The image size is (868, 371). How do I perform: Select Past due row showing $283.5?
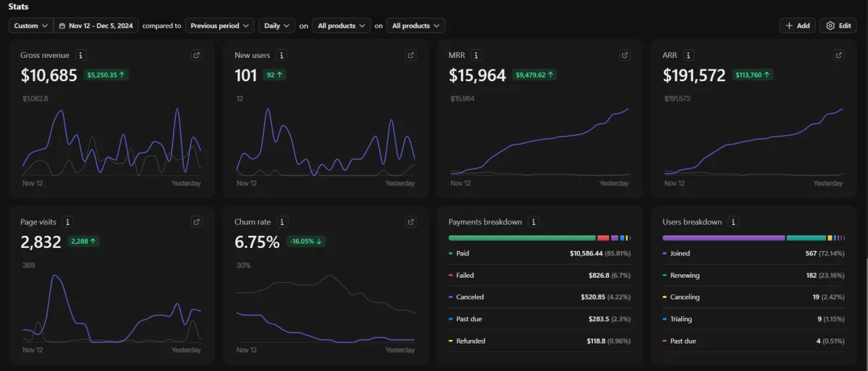[540, 319]
